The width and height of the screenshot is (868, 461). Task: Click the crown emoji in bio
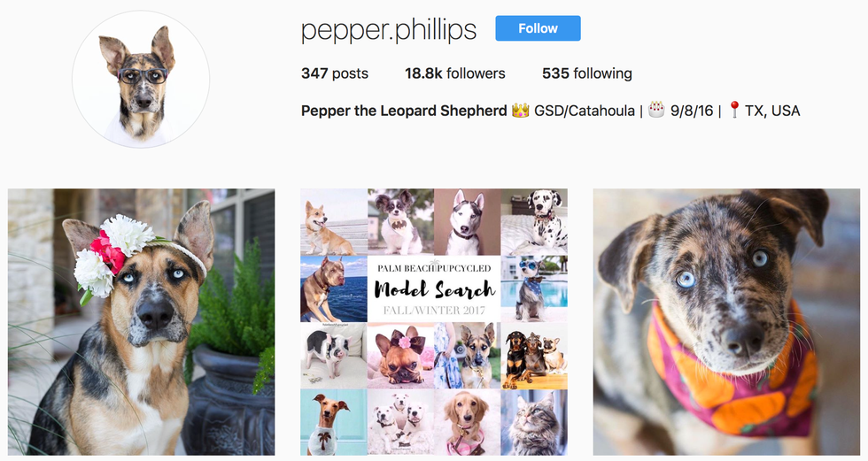coord(520,111)
